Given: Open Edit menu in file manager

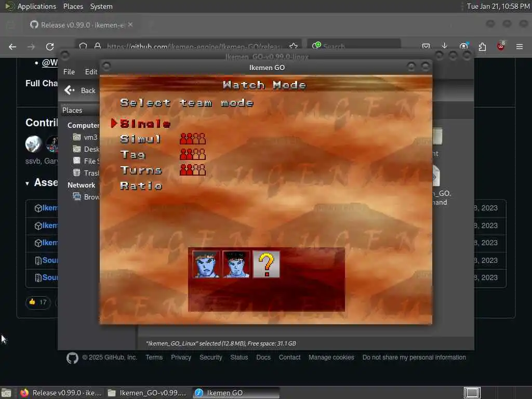Looking at the screenshot, I should pos(91,72).
